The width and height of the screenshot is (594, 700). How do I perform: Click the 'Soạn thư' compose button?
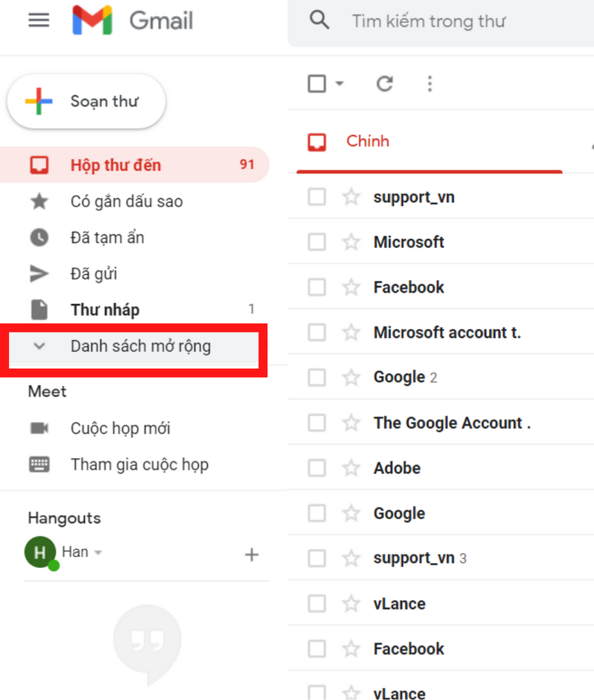point(86,101)
